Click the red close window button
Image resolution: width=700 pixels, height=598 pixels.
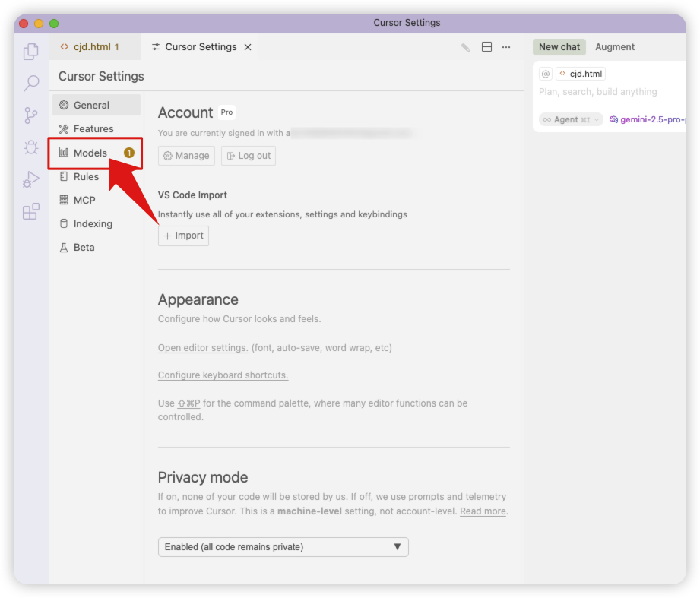pyautogui.click(x=24, y=24)
